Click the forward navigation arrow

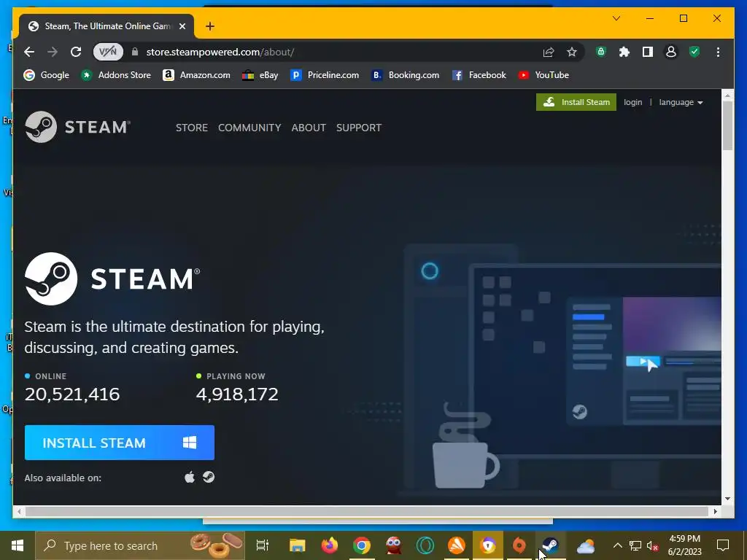(x=53, y=52)
